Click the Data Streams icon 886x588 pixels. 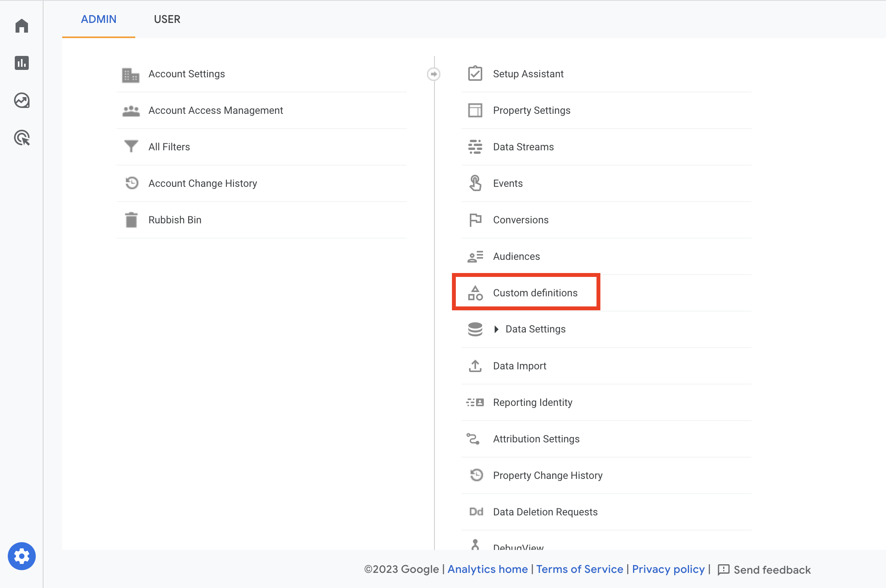475,147
